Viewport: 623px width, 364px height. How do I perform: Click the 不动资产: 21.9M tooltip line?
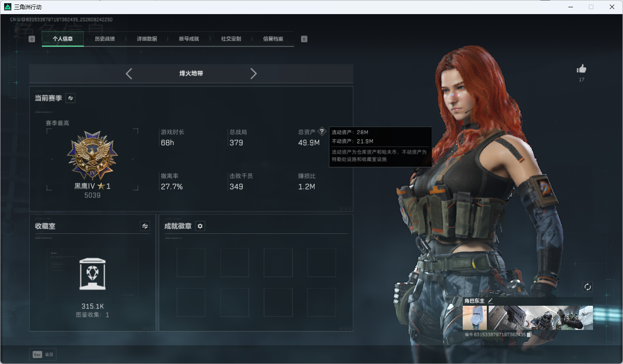point(352,141)
